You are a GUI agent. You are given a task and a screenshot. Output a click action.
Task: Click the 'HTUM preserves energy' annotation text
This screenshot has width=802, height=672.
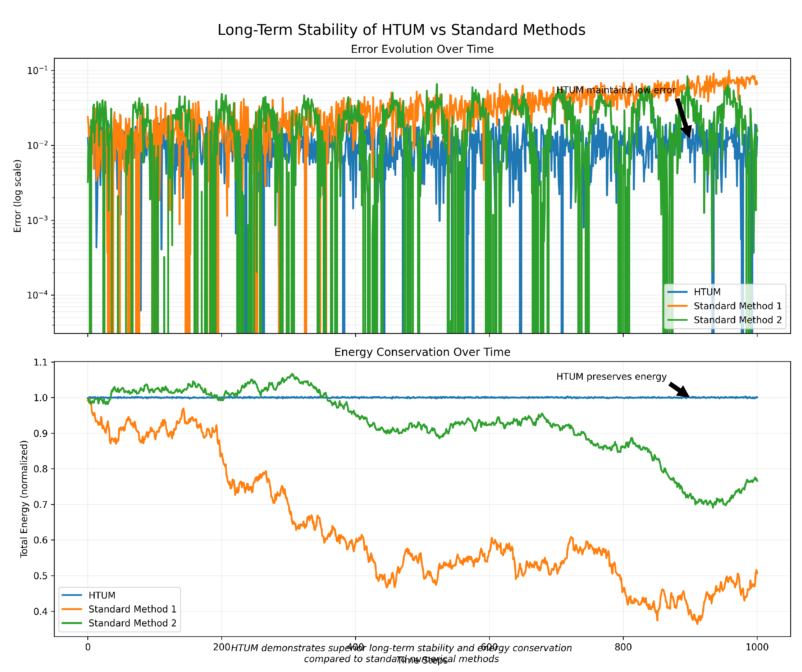pos(611,377)
